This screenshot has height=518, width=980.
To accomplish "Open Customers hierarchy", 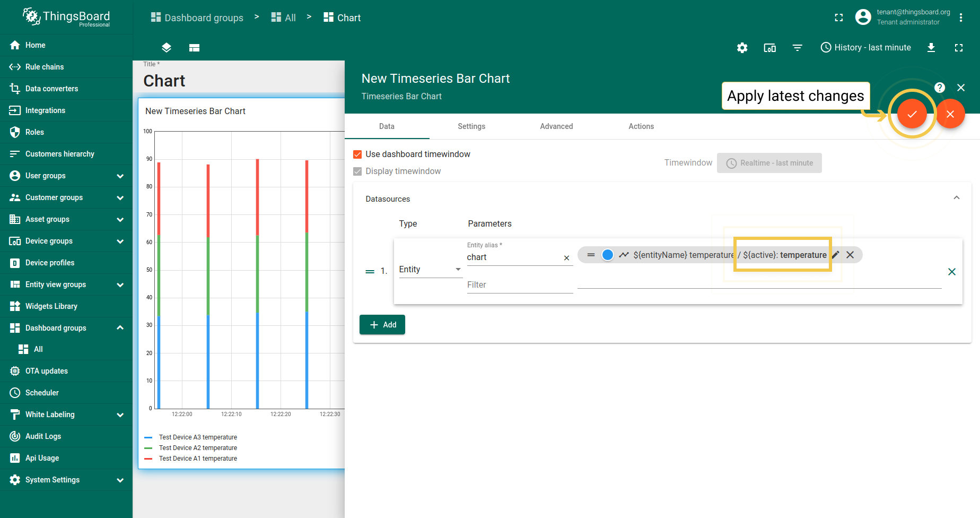I will 66,154.
